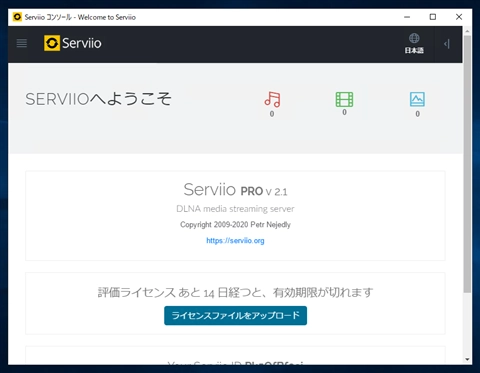This screenshot has width=480, height=373.
Task: Click the scrollbar down arrow
Action: tap(467, 359)
